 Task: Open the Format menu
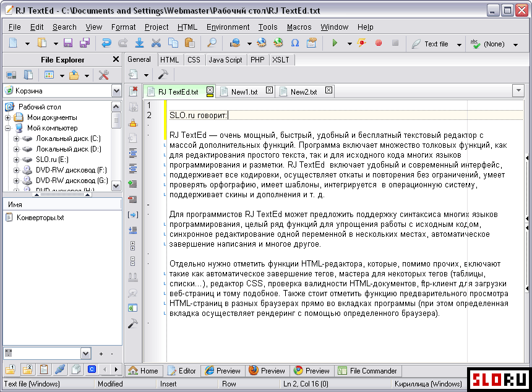point(123,27)
